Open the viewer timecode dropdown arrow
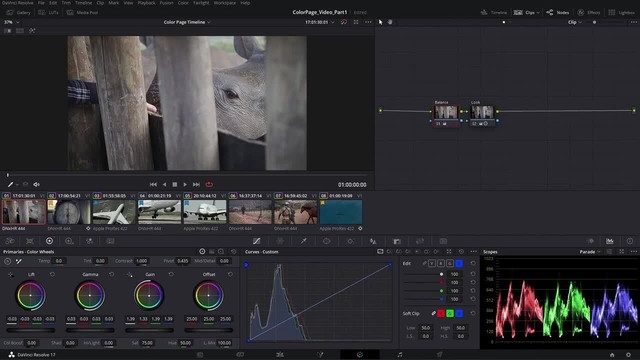Screen dimensions: 640x360 [333, 22]
